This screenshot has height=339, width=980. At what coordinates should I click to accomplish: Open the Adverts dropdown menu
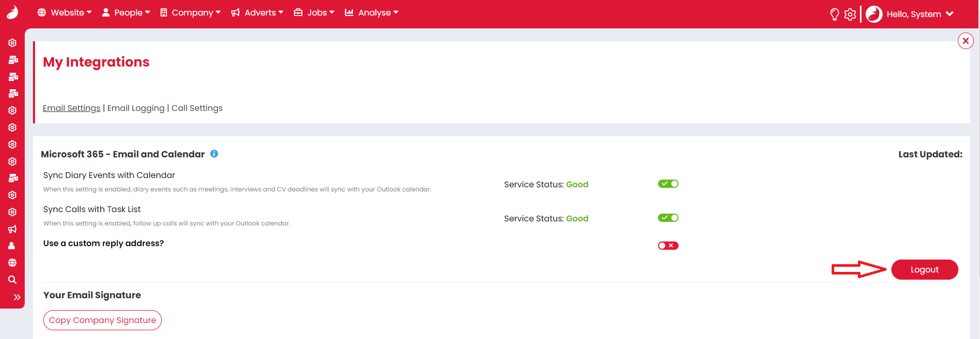(257, 12)
